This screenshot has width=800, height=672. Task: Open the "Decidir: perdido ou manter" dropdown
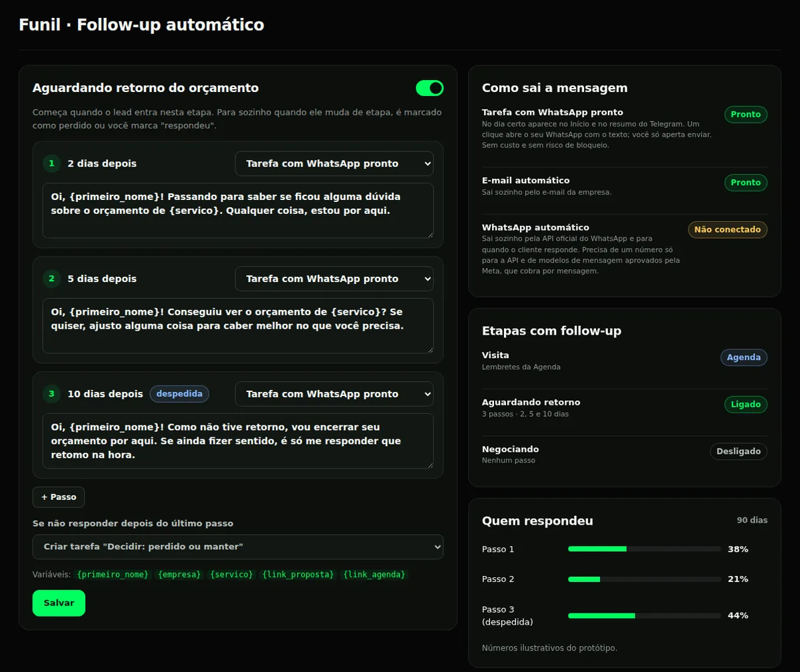(x=238, y=547)
